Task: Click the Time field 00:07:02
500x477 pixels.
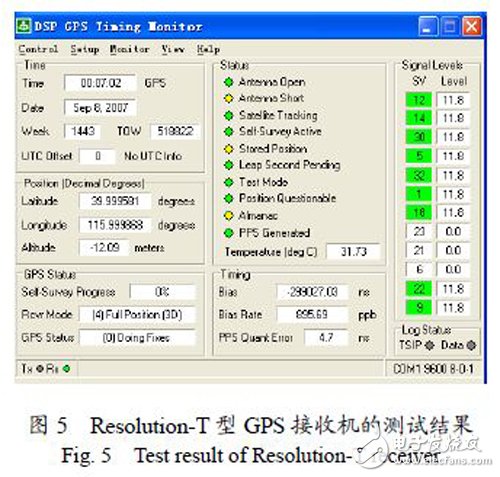Action: tap(100, 83)
